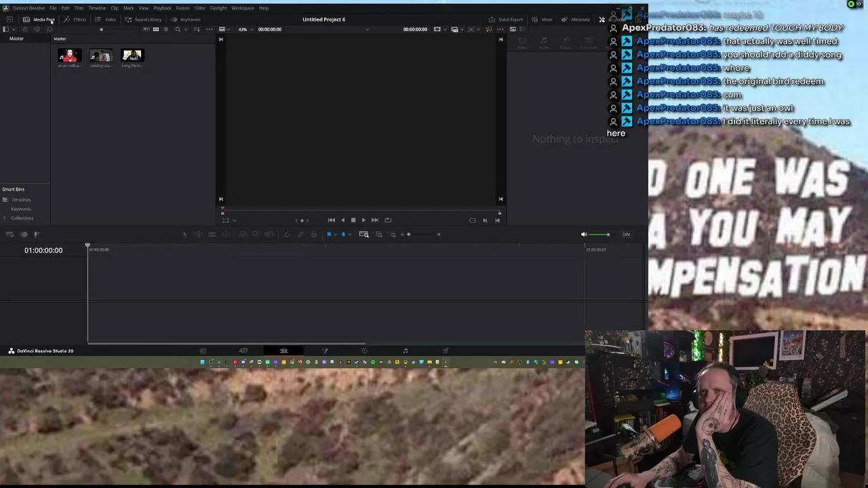Mute audio with the speaker icon
This screenshot has width=868, height=488.
[584, 235]
